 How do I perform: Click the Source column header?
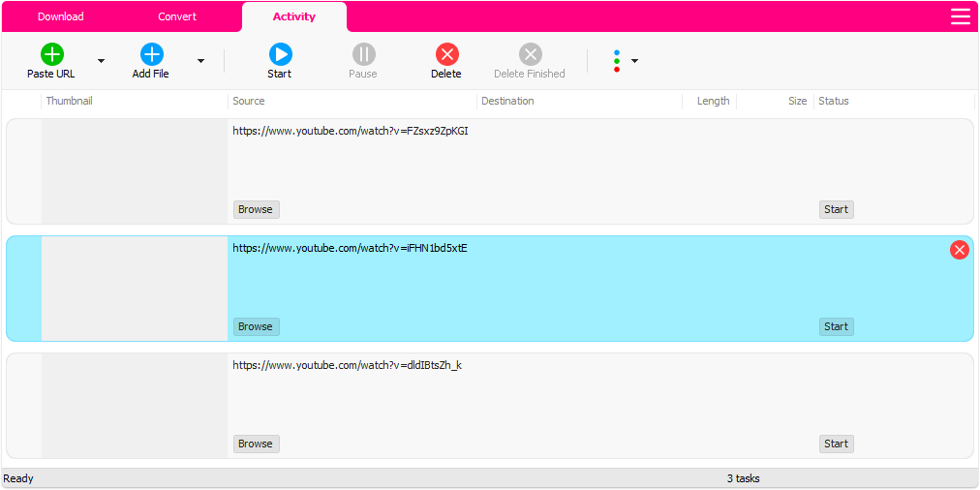[x=249, y=101]
